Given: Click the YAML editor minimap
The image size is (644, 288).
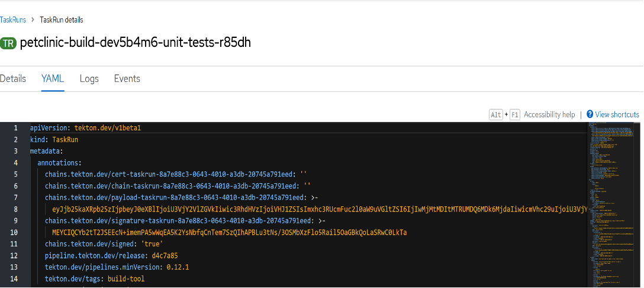Looking at the screenshot, I should tap(614, 201).
